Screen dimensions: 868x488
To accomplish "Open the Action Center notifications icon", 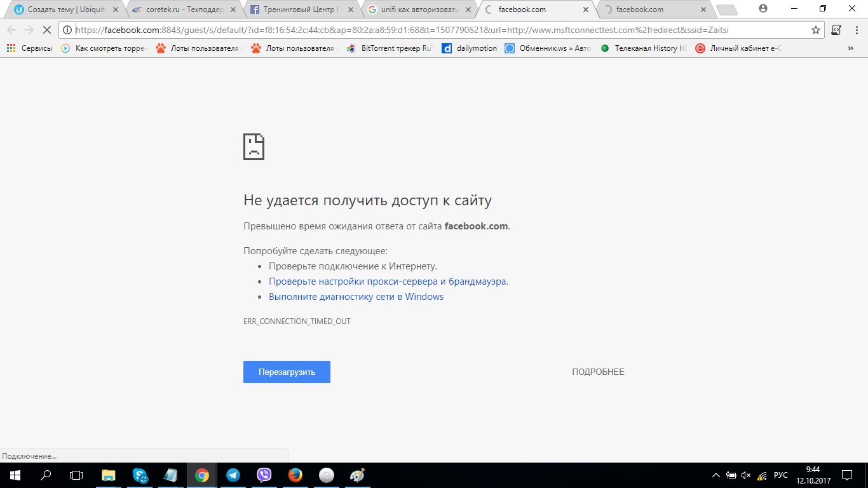I will (x=847, y=475).
